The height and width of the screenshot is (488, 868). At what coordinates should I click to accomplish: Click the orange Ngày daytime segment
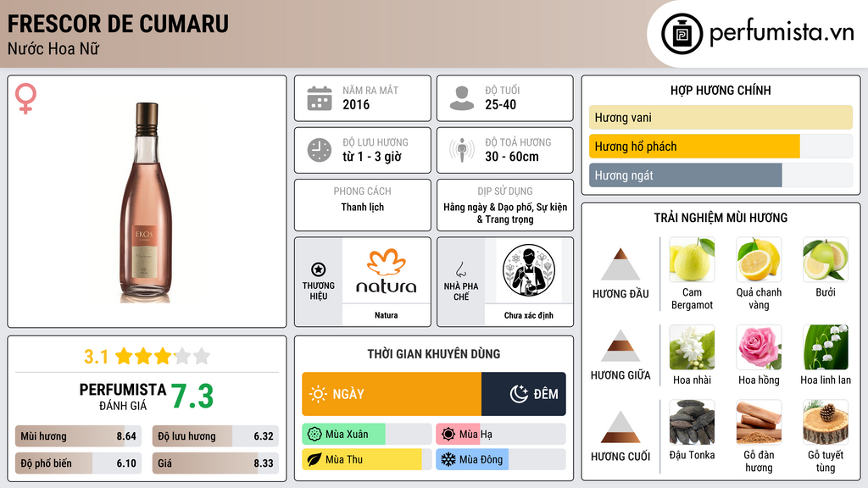392,394
